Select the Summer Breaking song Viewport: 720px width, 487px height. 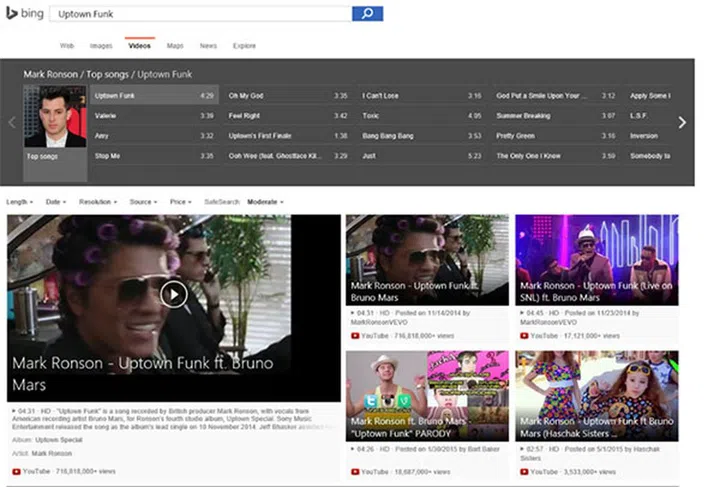(556, 116)
